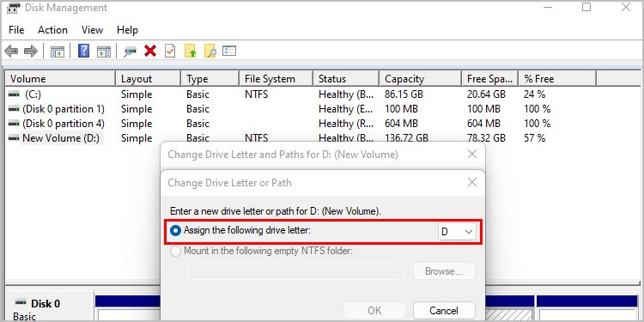Click the OK button in the dialog
Image resolution: width=644 pixels, height=322 pixels.
(374, 311)
